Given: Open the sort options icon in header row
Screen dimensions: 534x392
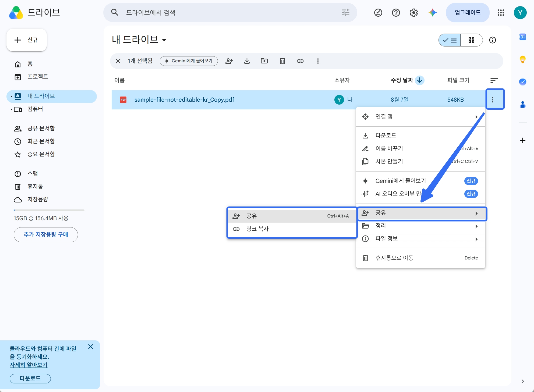Looking at the screenshot, I should click(x=494, y=80).
